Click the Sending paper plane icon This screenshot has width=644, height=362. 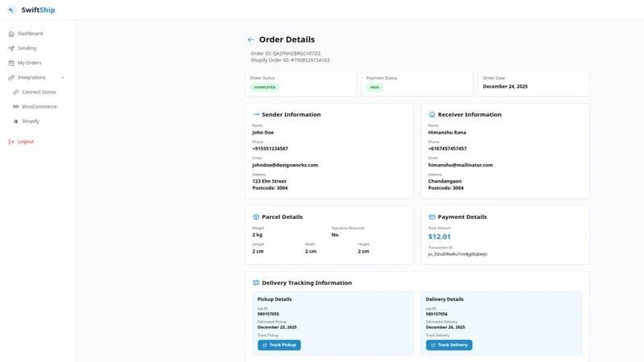click(11, 48)
